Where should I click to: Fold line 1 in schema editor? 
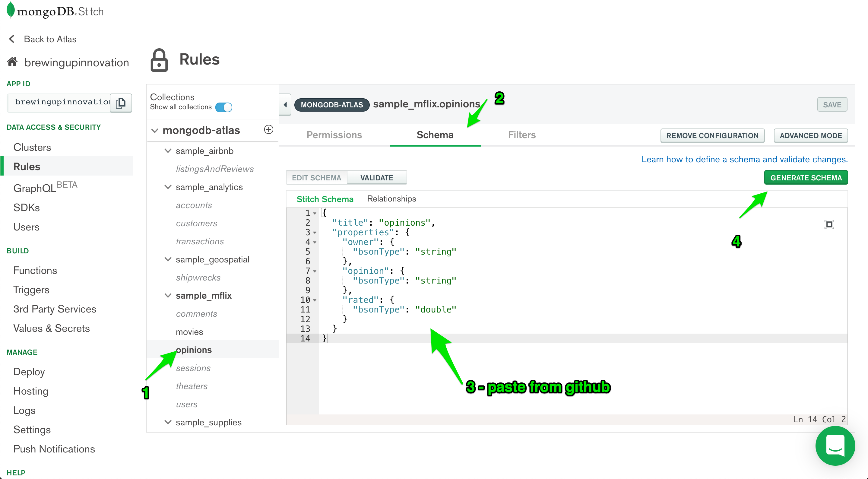(x=315, y=213)
